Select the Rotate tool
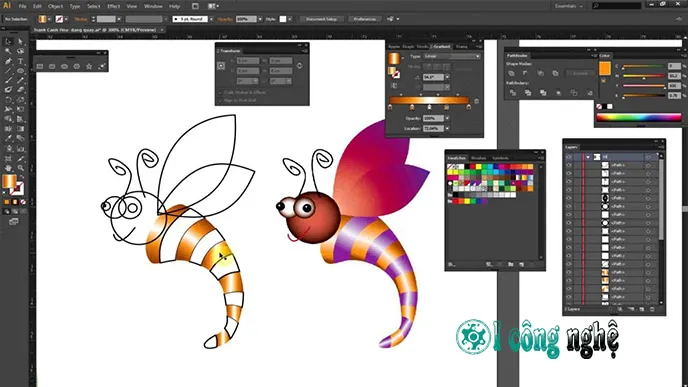 [x=8, y=100]
